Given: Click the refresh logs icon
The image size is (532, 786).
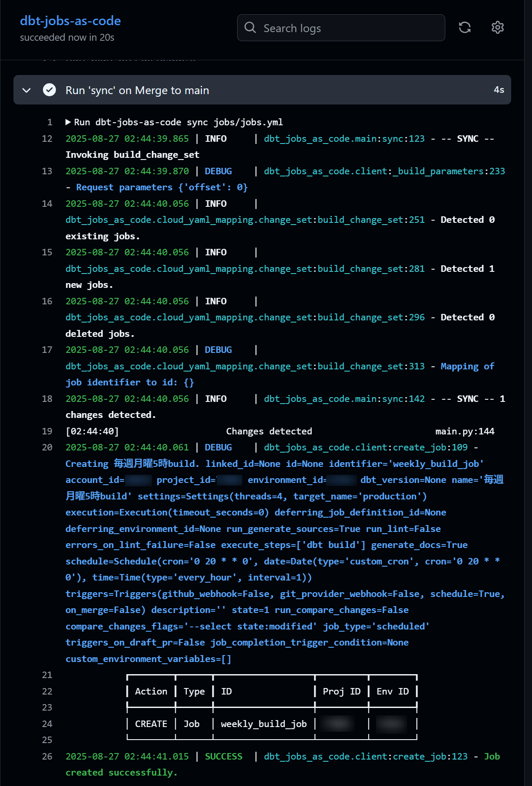Looking at the screenshot, I should [x=465, y=28].
